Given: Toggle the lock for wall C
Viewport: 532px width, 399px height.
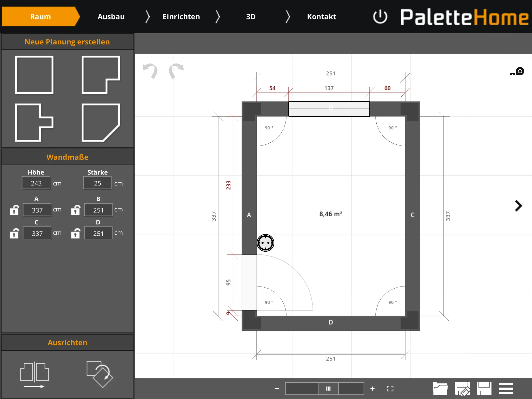Looking at the screenshot, I should [14, 233].
